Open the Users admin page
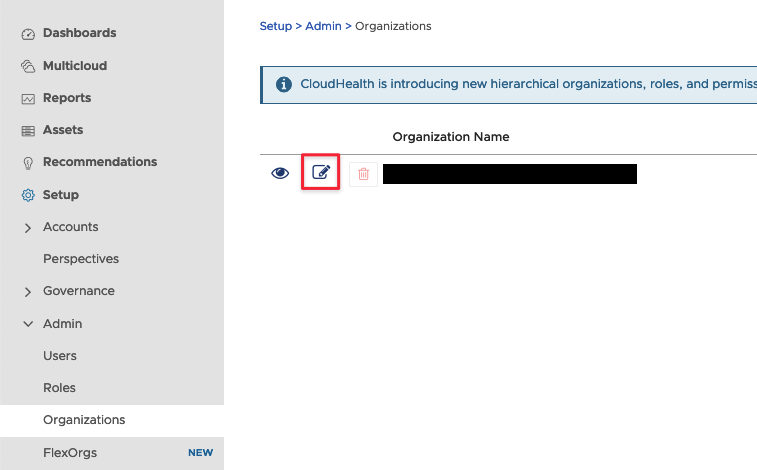This screenshot has width=757, height=470. coord(60,356)
